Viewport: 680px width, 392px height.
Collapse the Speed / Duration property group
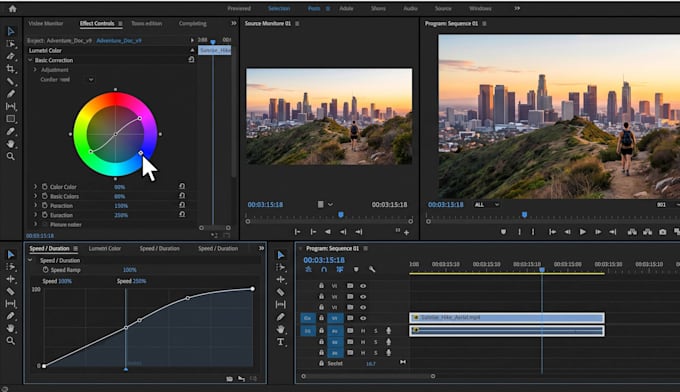tap(30, 260)
